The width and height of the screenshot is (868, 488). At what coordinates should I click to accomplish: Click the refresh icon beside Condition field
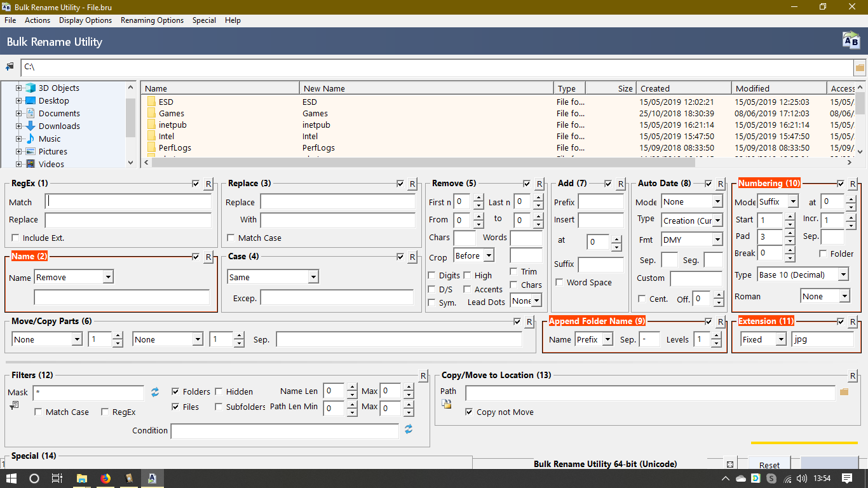click(x=409, y=430)
